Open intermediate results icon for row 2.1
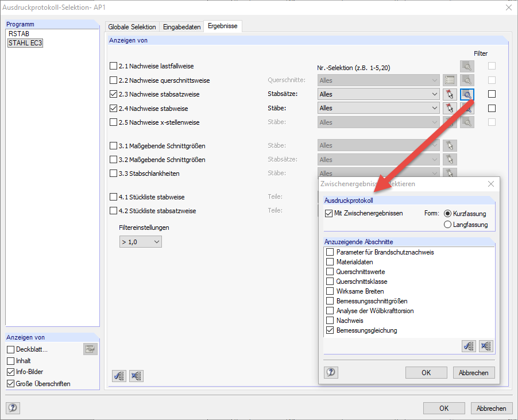Screen dimensions: 518x420 click(467, 66)
